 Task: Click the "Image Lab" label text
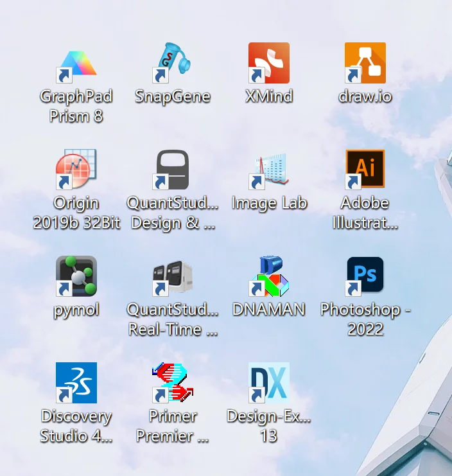(269, 203)
